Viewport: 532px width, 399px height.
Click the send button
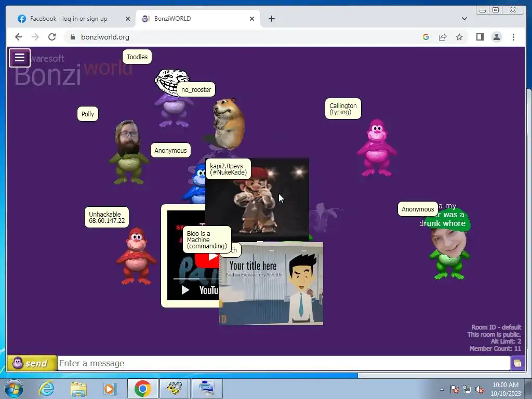click(x=32, y=363)
